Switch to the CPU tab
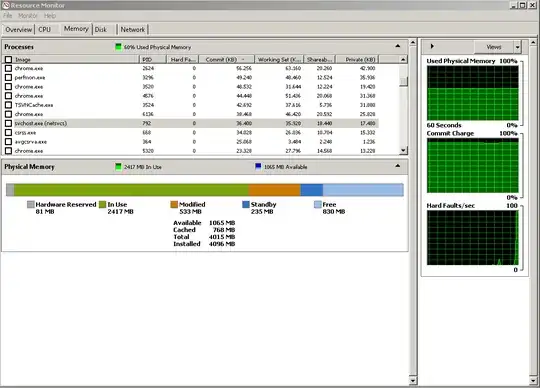 point(45,30)
